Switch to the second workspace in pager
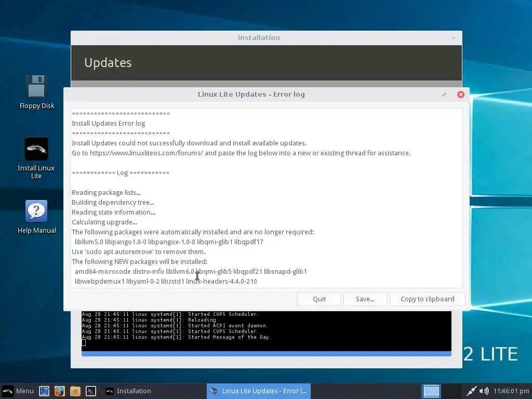This screenshot has height=399, width=532. [x=452, y=391]
